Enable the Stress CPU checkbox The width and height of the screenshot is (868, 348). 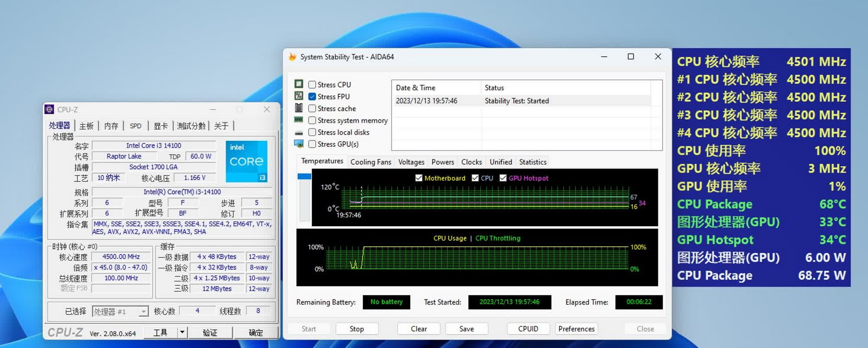click(312, 85)
